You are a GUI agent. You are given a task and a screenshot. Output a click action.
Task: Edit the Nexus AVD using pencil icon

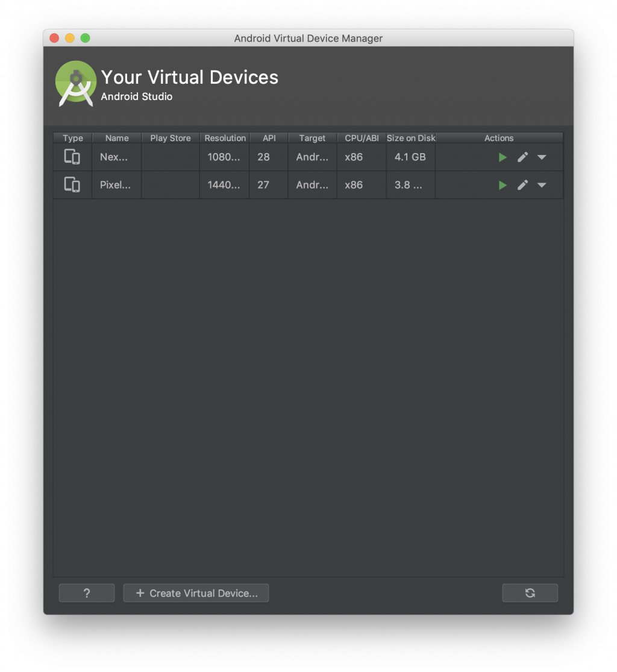click(522, 157)
